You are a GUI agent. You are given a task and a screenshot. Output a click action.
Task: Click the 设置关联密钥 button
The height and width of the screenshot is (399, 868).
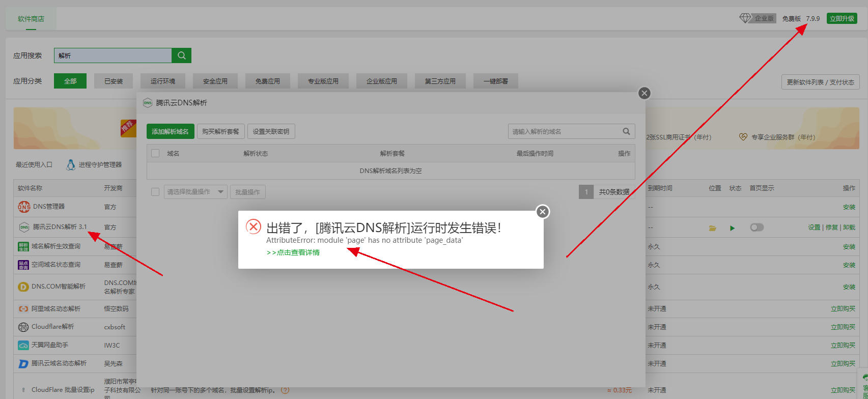point(271,131)
